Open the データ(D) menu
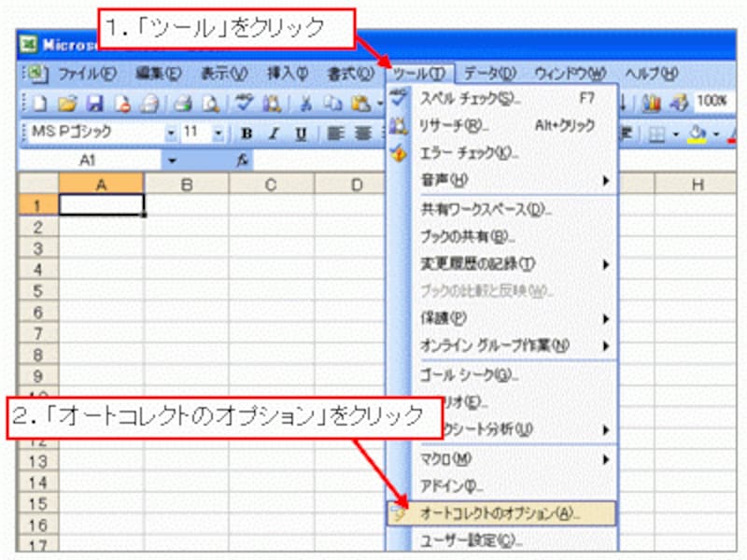Viewport: 747px width, 560px height. (x=489, y=74)
